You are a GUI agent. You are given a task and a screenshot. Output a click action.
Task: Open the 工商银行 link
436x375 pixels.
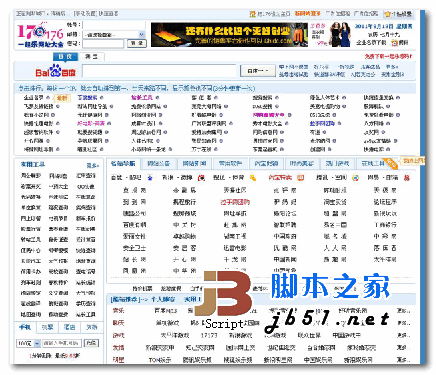[385, 225]
